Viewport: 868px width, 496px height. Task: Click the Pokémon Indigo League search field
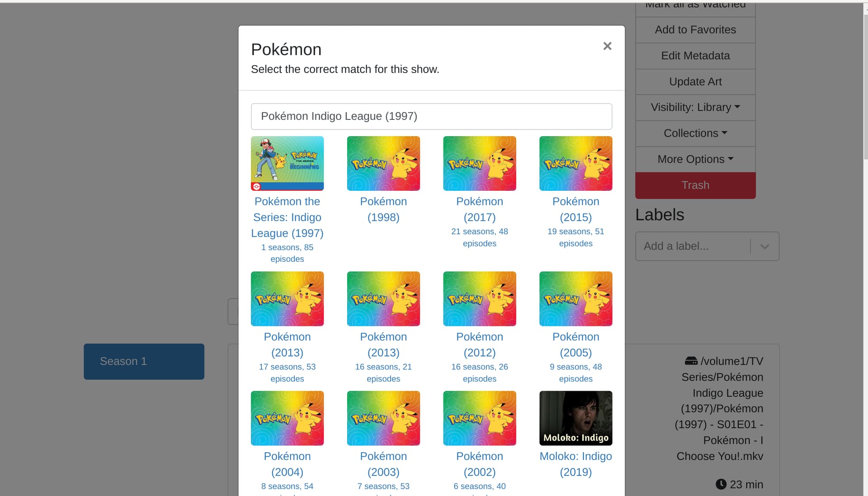pyautogui.click(x=431, y=116)
